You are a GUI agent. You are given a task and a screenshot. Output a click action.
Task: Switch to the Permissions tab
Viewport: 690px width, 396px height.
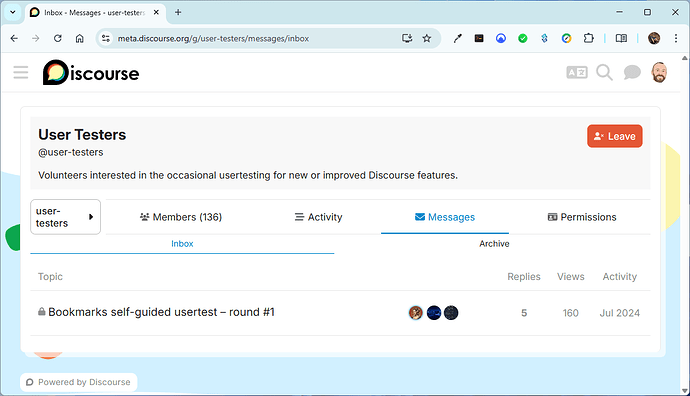(582, 217)
